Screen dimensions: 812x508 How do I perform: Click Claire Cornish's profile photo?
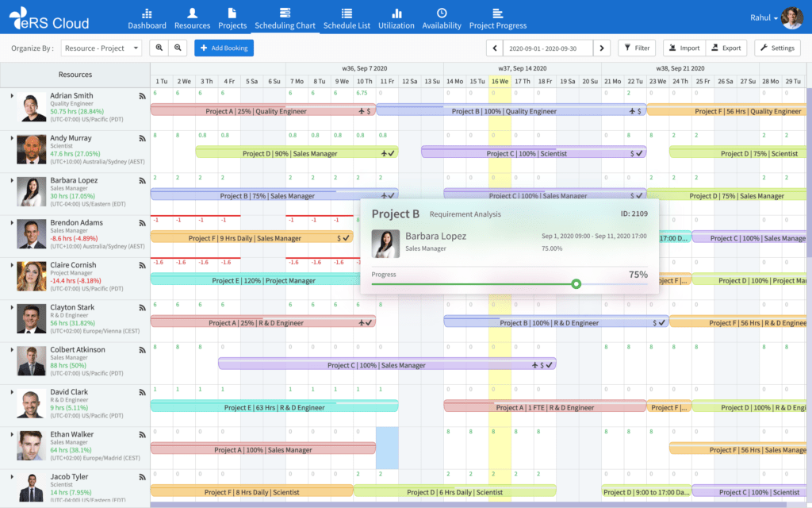click(x=32, y=277)
